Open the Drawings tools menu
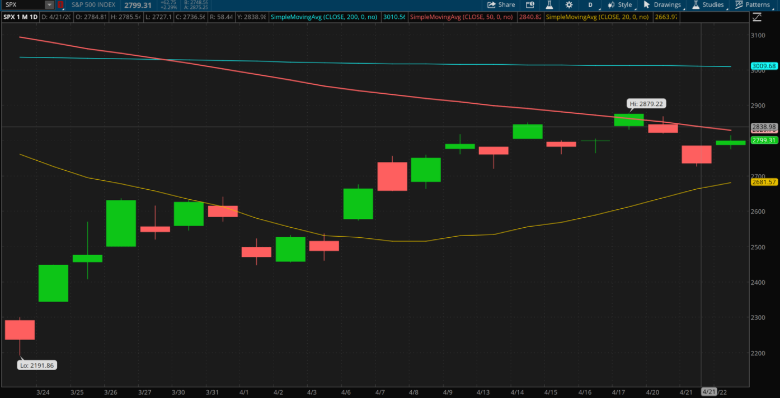This screenshot has width=780, height=398. point(662,4)
